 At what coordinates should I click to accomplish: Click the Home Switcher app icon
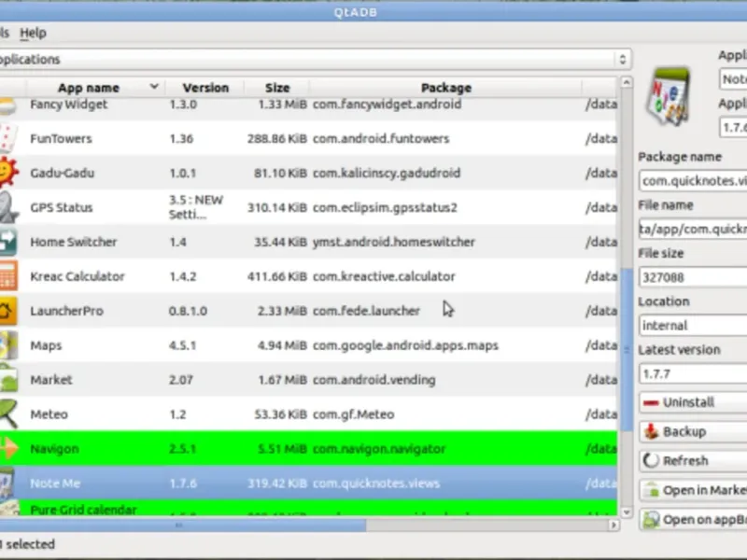click(x=8, y=242)
